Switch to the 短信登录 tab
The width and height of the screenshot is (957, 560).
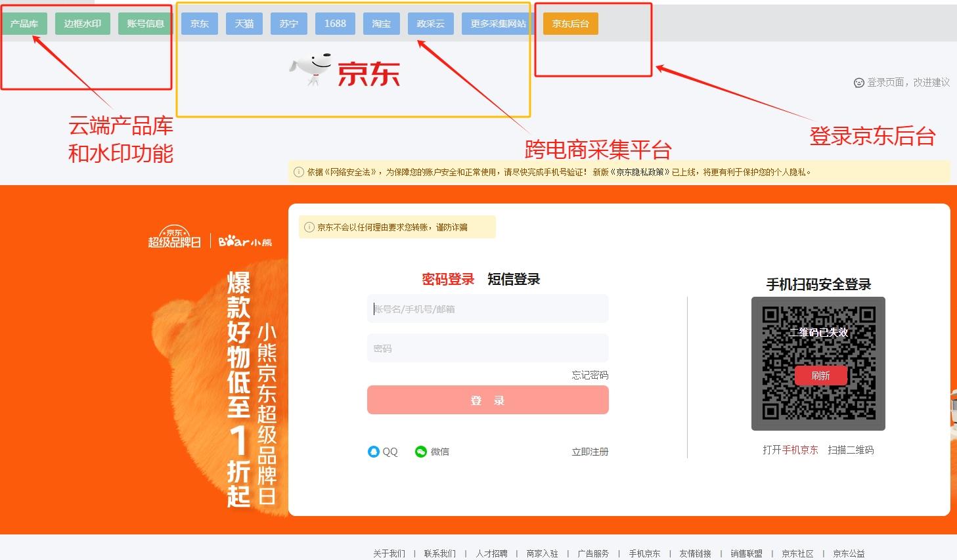point(514,280)
